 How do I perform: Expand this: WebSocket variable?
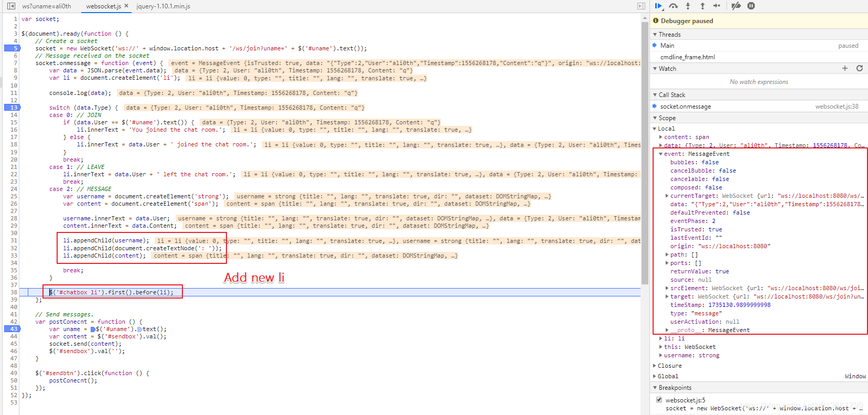pyautogui.click(x=661, y=347)
